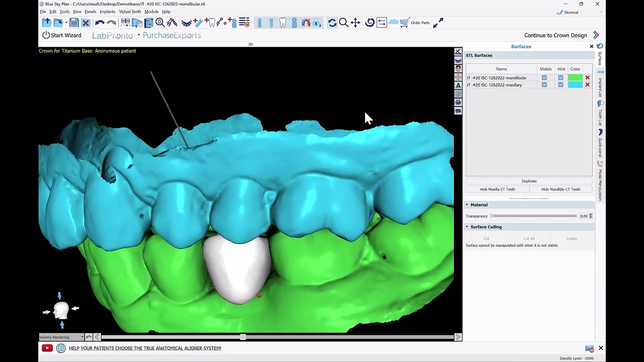Viewport: 644px width, 362px height.
Task: Click the head orientation widget in viewport
Action: [61, 310]
